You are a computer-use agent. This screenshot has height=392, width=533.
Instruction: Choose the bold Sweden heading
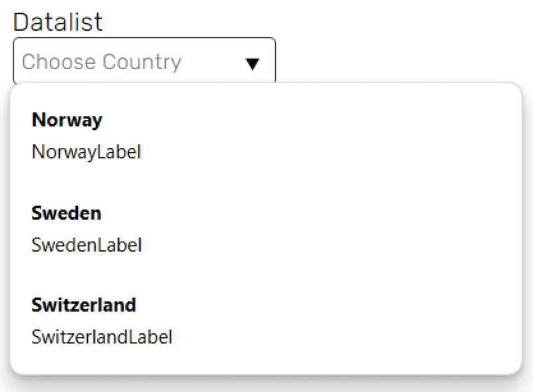tap(66, 213)
